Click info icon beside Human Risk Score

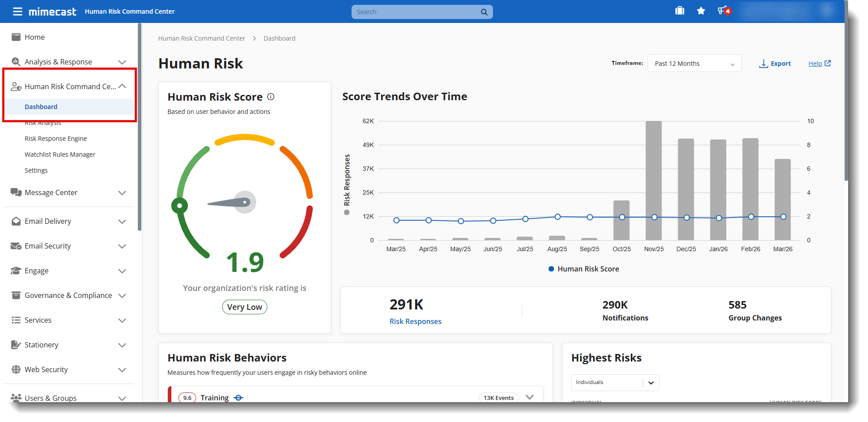[x=271, y=97]
